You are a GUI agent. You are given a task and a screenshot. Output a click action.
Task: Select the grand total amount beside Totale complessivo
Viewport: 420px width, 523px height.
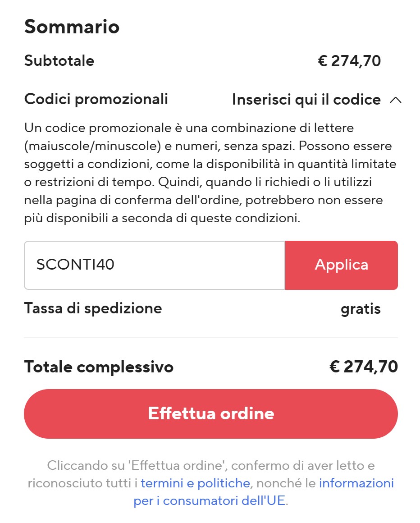pos(363,367)
